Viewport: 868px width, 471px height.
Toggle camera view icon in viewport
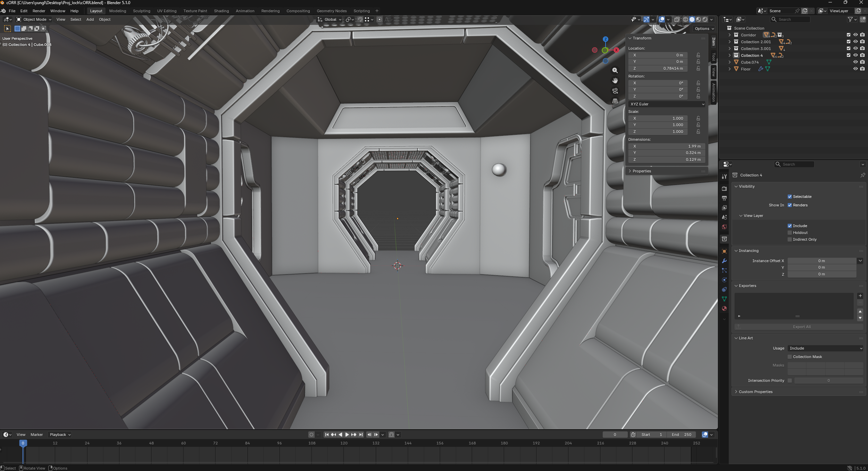pos(615,91)
